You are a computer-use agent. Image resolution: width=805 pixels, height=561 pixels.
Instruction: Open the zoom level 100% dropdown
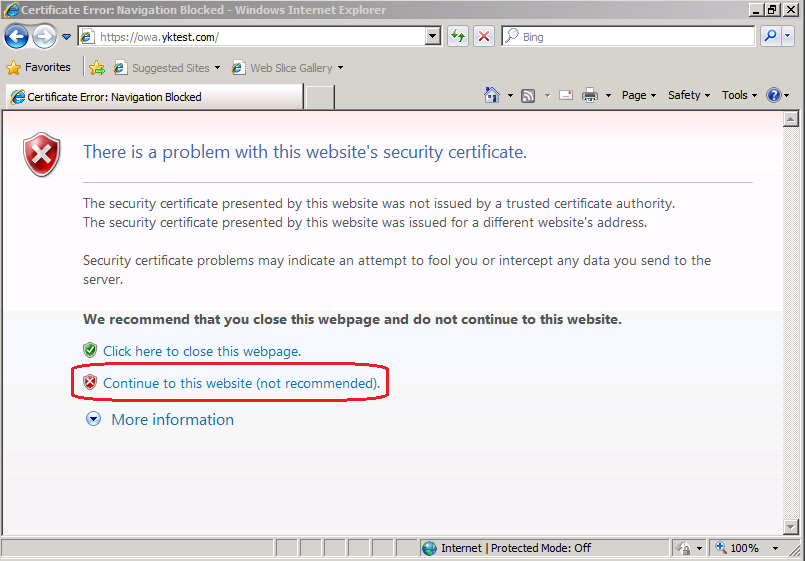click(x=776, y=549)
